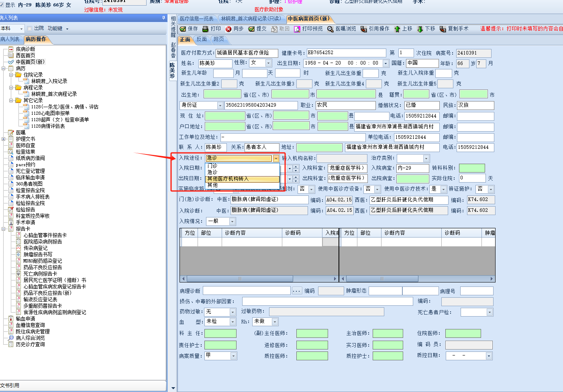Open 病人综合浏览 tree entry
This screenshot has width=563, height=392.
click(x=30, y=338)
